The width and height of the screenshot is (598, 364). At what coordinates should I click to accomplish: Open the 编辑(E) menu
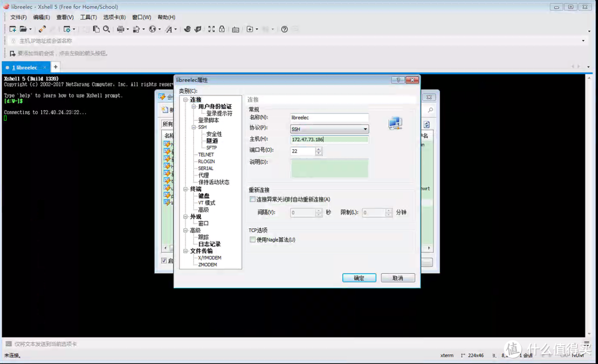pos(41,17)
